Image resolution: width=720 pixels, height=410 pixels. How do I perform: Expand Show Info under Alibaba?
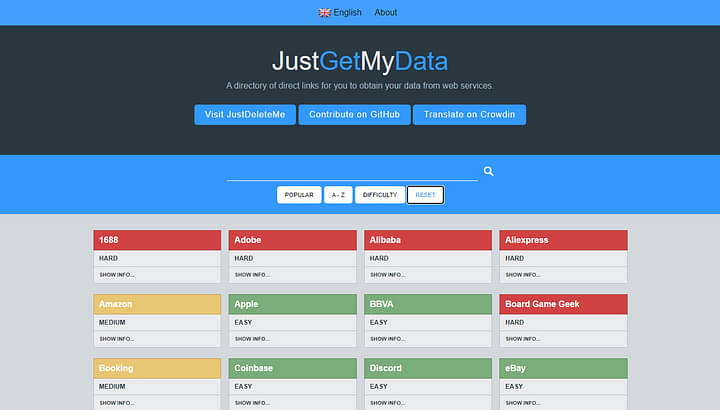click(x=388, y=275)
